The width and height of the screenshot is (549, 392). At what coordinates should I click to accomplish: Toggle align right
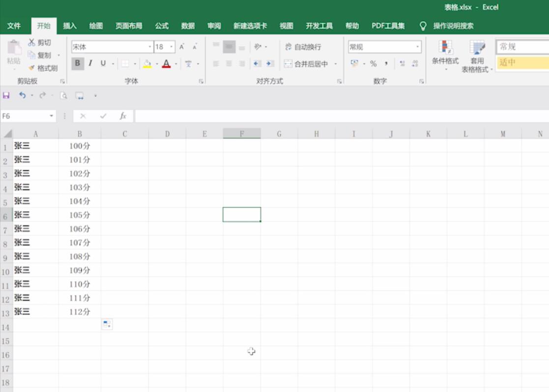(x=242, y=64)
